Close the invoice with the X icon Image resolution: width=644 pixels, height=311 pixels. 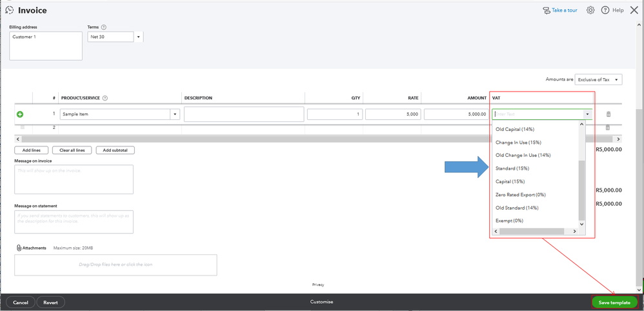634,10
